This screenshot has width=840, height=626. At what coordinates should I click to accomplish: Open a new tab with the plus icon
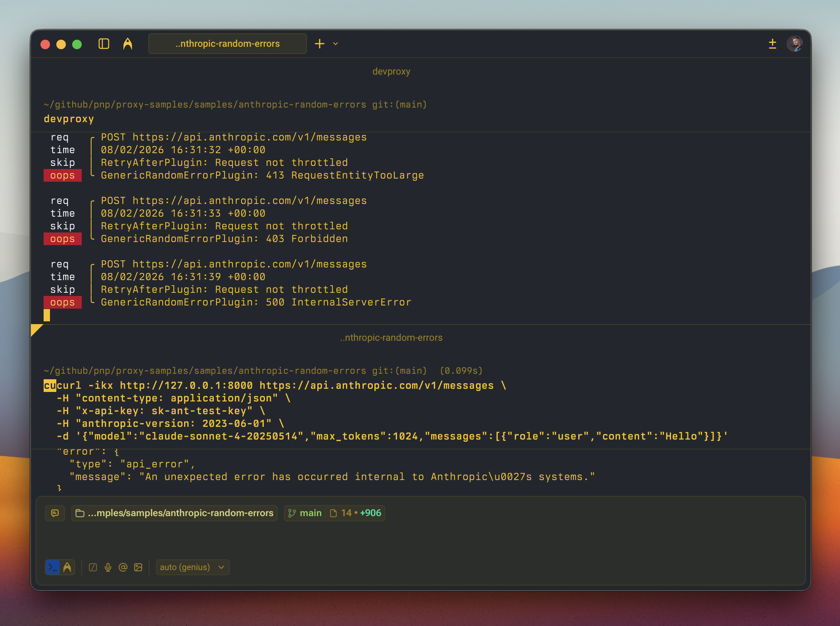pos(320,44)
